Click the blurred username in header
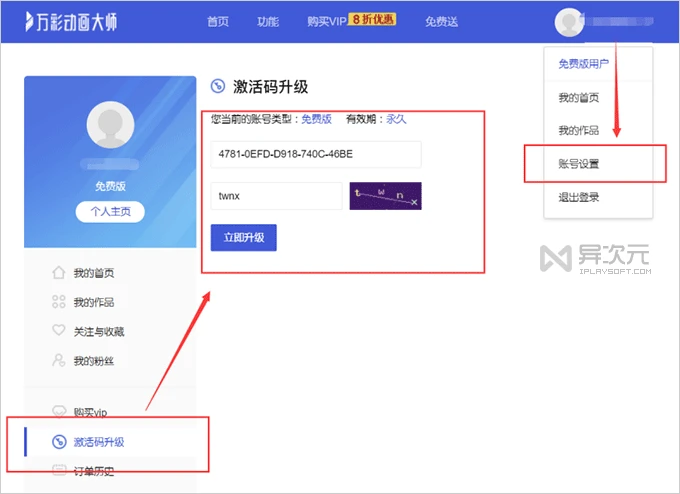680x494 pixels. click(618, 21)
